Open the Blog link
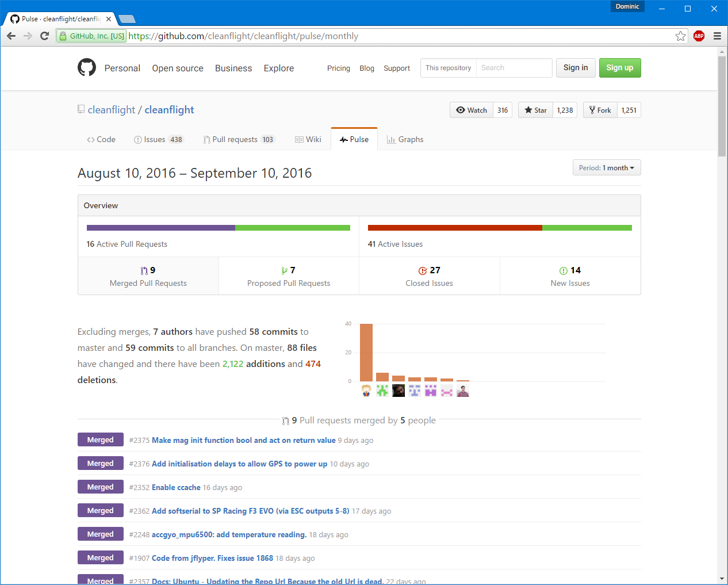Viewport: 728px width, 585px height. pos(367,68)
